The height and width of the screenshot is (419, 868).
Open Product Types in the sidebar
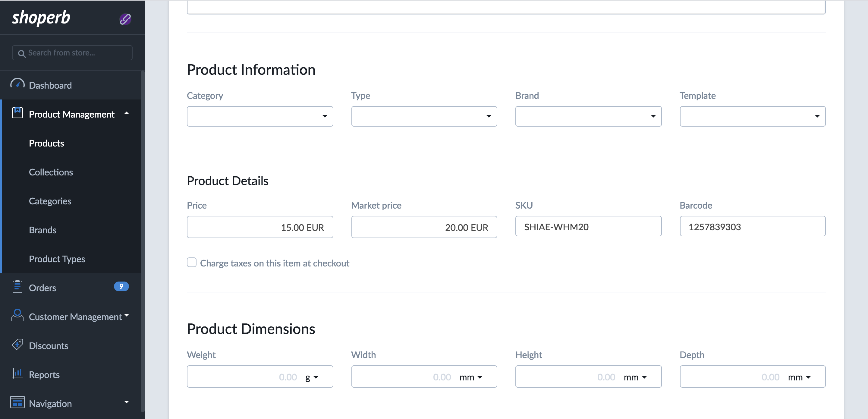pyautogui.click(x=57, y=259)
